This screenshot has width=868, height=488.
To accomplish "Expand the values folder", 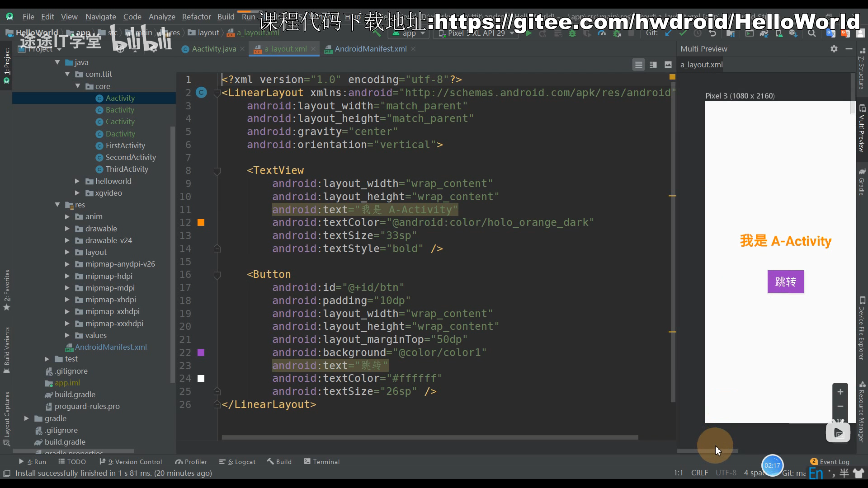I will (67, 335).
